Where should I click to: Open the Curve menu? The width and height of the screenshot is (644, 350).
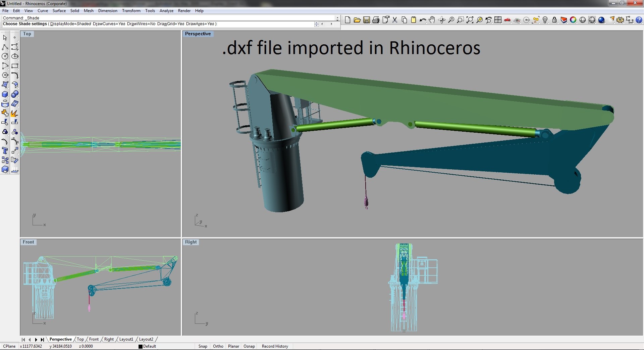click(43, 11)
